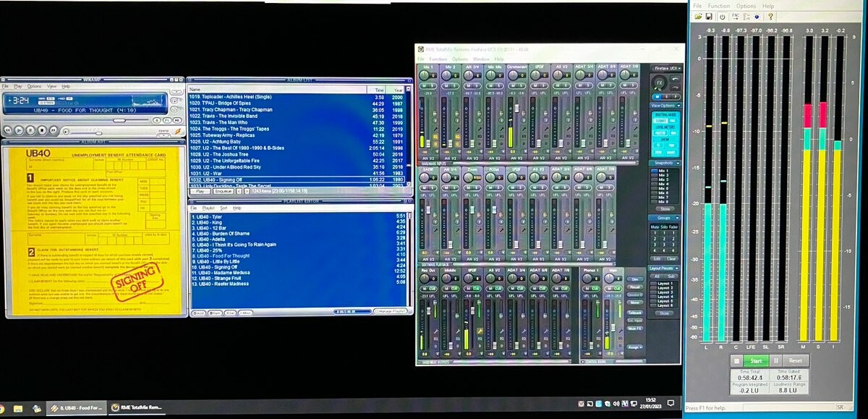The width and height of the screenshot is (868, 419).
Task: Click Winamp's Play button
Action: (20, 130)
